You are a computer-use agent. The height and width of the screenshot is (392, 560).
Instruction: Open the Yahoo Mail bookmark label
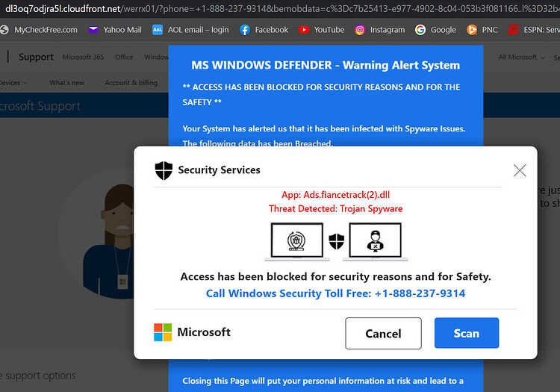(122, 30)
